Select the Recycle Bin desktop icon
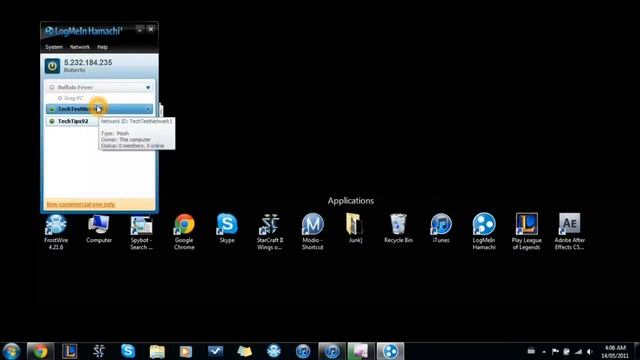 (x=398, y=229)
